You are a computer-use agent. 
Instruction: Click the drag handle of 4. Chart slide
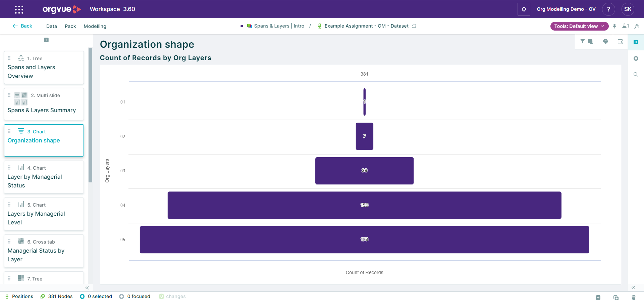click(x=9, y=168)
